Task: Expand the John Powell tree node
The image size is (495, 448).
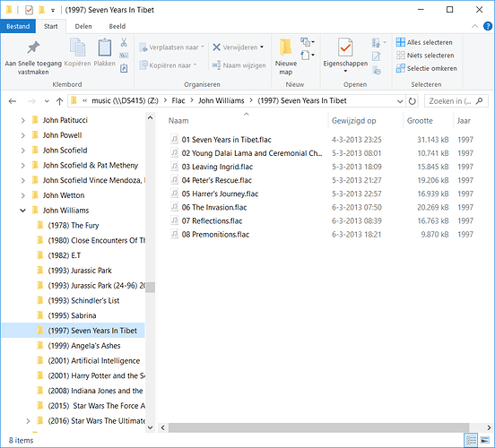Action: tap(22, 135)
